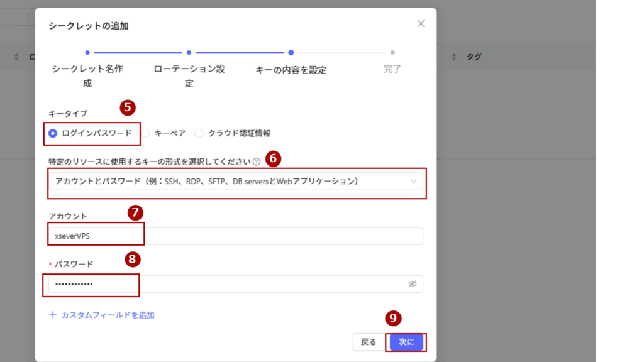
Task: Open the アカウントとパスワード key format dropdown
Action: pos(233,181)
